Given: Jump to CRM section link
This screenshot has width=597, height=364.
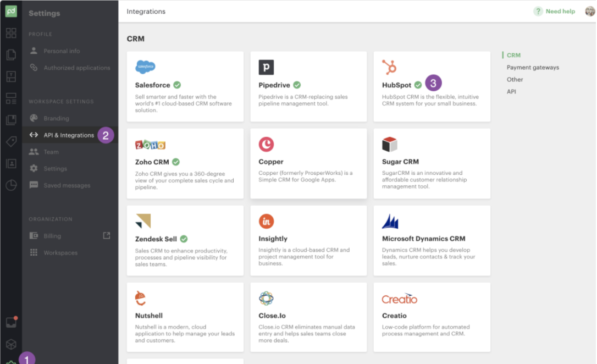Looking at the screenshot, I should (x=513, y=55).
